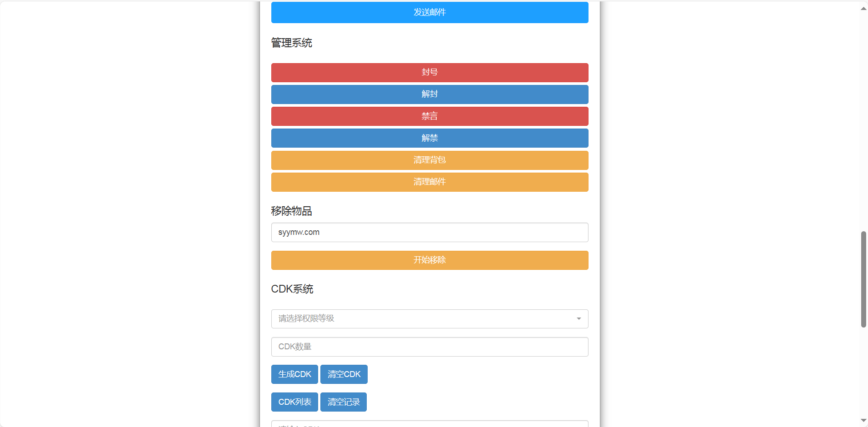Screen dimensions: 868x427
Task: Click the 发送邮件 button to send mail
Action: pos(429,12)
